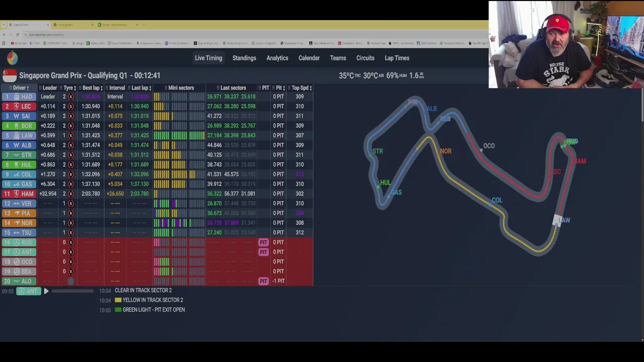Click STR marker on the track map
This screenshot has width=644, height=362.
[x=378, y=151]
